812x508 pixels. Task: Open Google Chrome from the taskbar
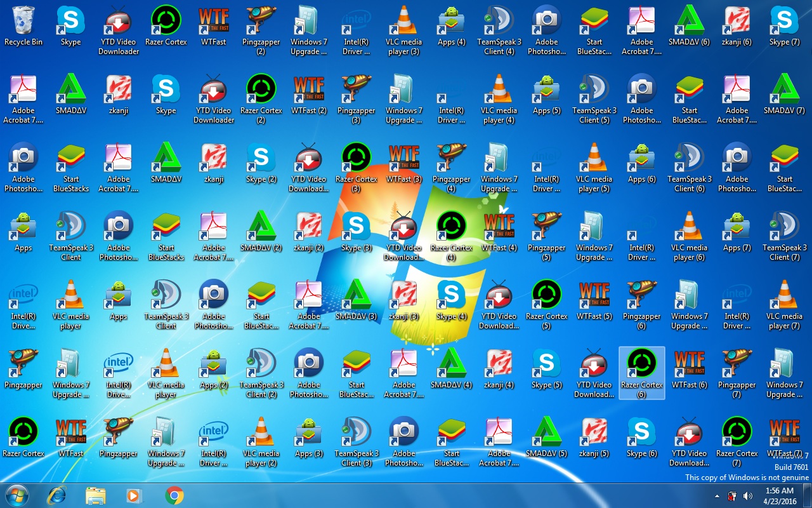click(x=174, y=495)
